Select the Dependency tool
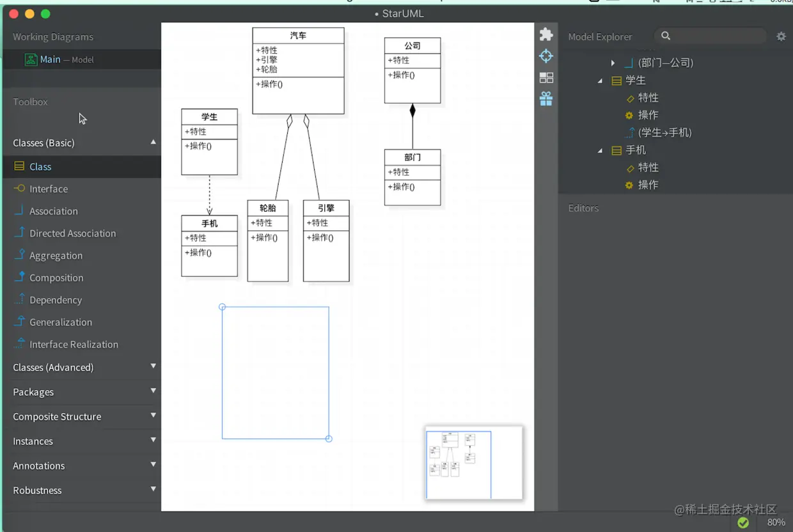 click(56, 300)
